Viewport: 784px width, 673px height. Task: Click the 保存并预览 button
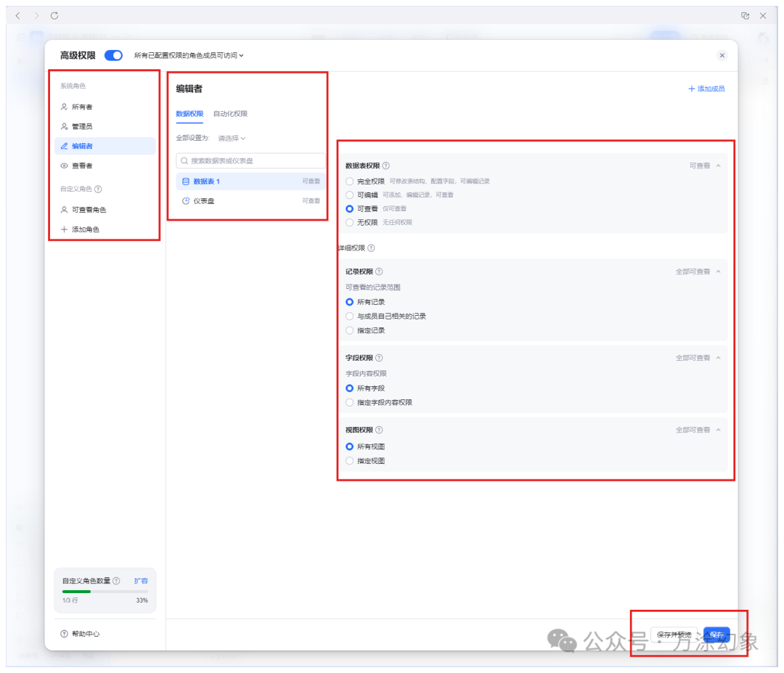[674, 635]
